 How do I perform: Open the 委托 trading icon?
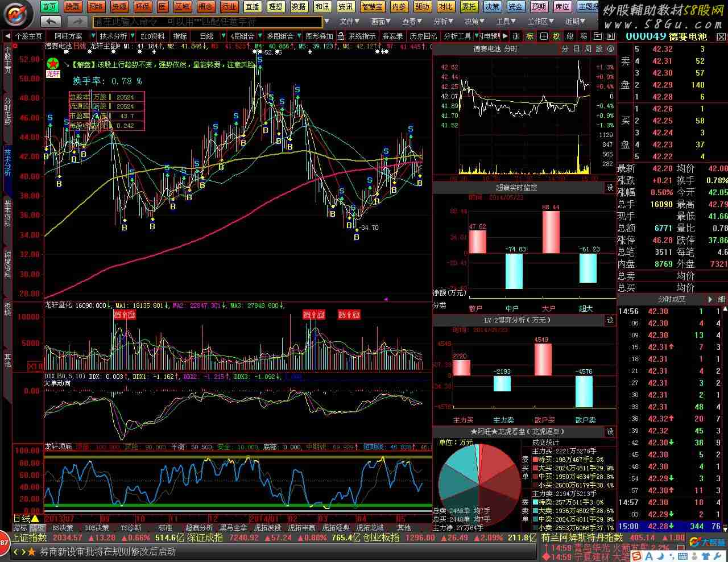pyautogui.click(x=469, y=7)
